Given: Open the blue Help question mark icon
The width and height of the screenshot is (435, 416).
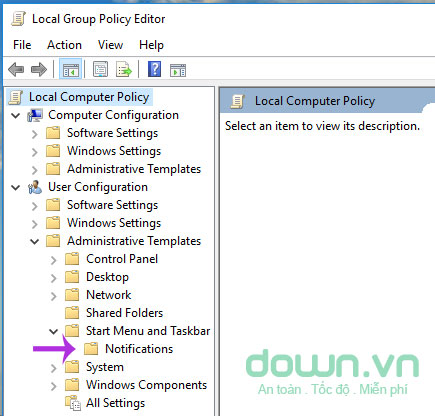Looking at the screenshot, I should click(x=155, y=70).
